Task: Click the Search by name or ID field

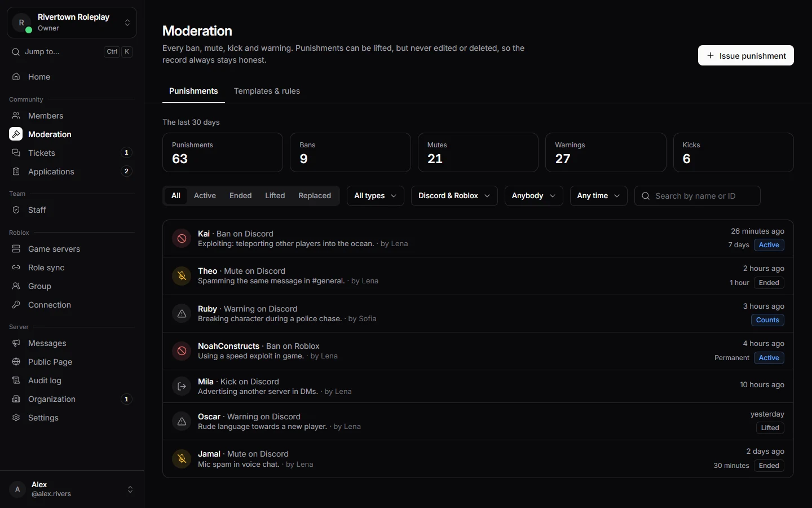Action: click(x=698, y=196)
